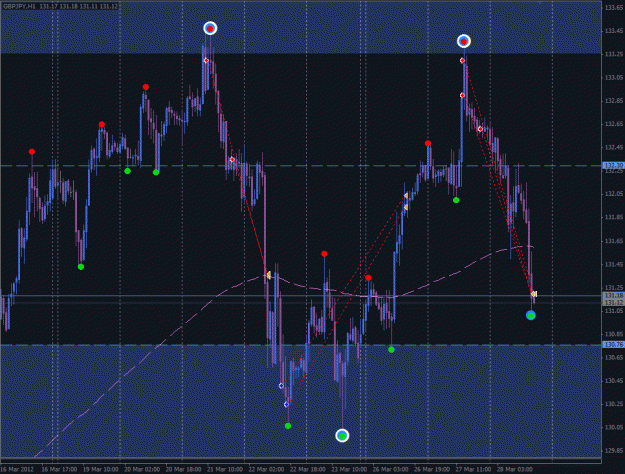The image size is (625, 474).
Task: Click the ringed red marker at the 21 Mar peak
Action: (210, 28)
